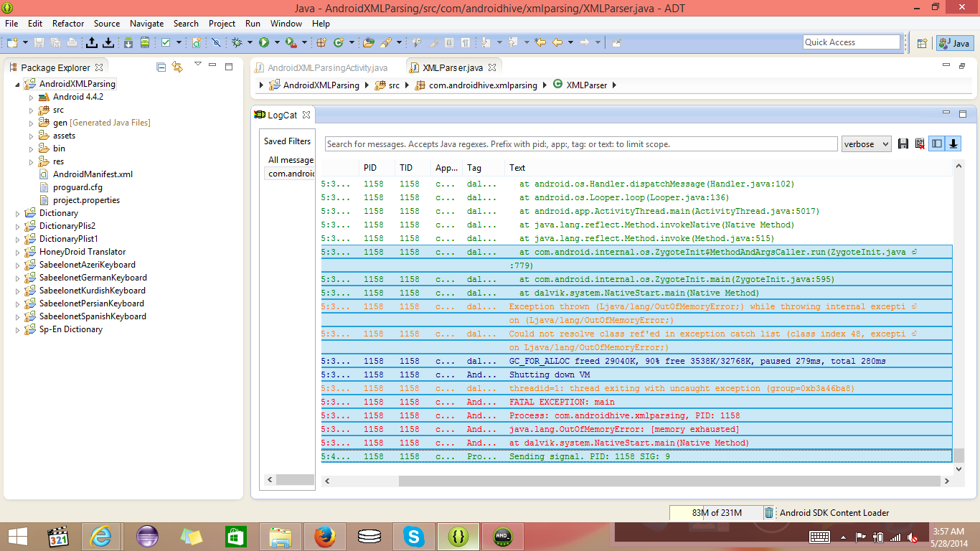Toggle LogCat saved filters view display
980x551 pixels.
[x=937, y=144]
